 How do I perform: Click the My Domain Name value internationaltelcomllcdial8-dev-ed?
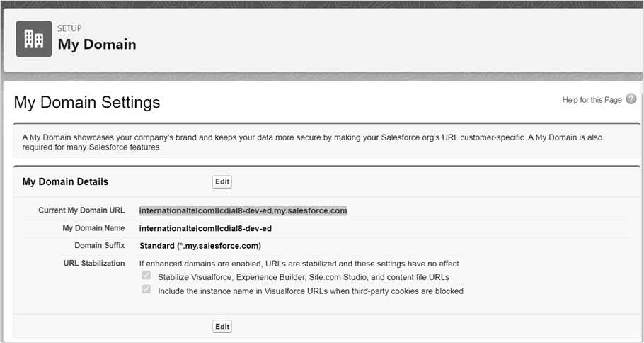pyautogui.click(x=205, y=228)
